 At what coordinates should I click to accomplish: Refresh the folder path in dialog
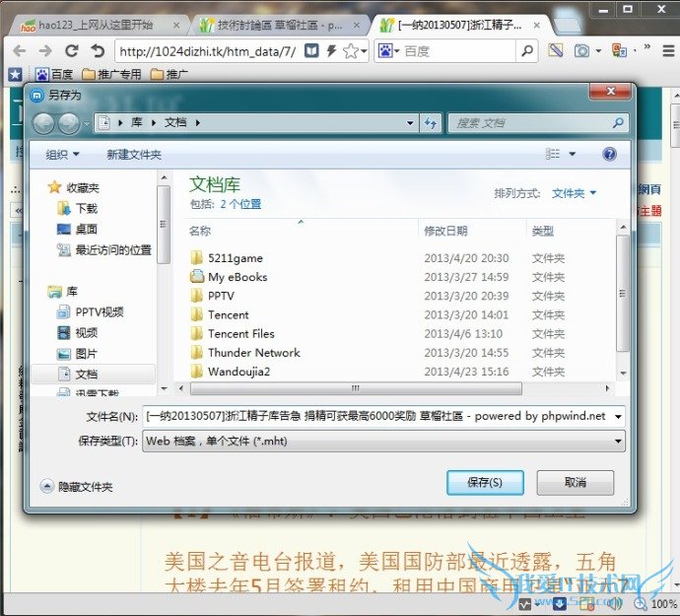431,123
